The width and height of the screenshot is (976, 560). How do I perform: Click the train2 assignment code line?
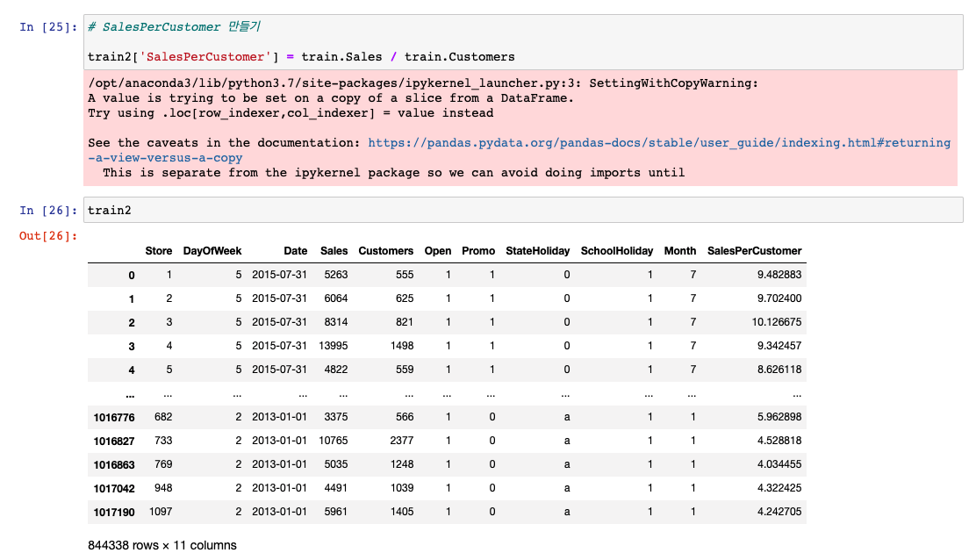301,57
